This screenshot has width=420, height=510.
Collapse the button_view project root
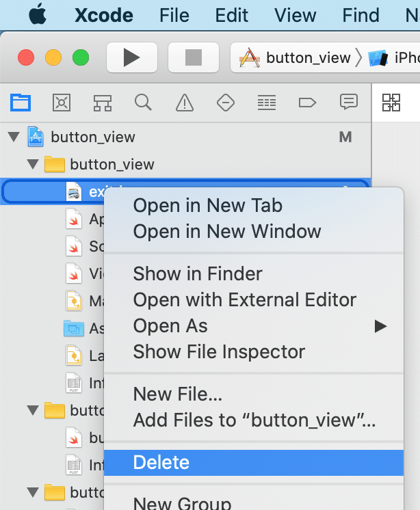pyautogui.click(x=13, y=137)
